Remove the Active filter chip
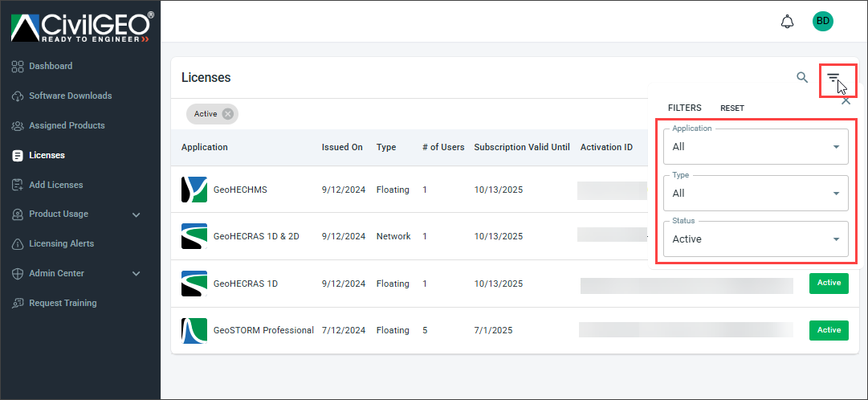This screenshot has width=868, height=400. point(227,113)
